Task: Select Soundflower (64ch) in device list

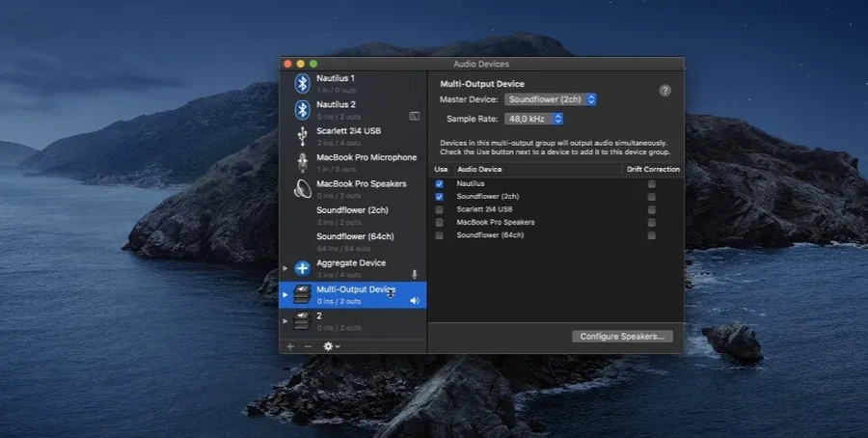Action: 353,242
